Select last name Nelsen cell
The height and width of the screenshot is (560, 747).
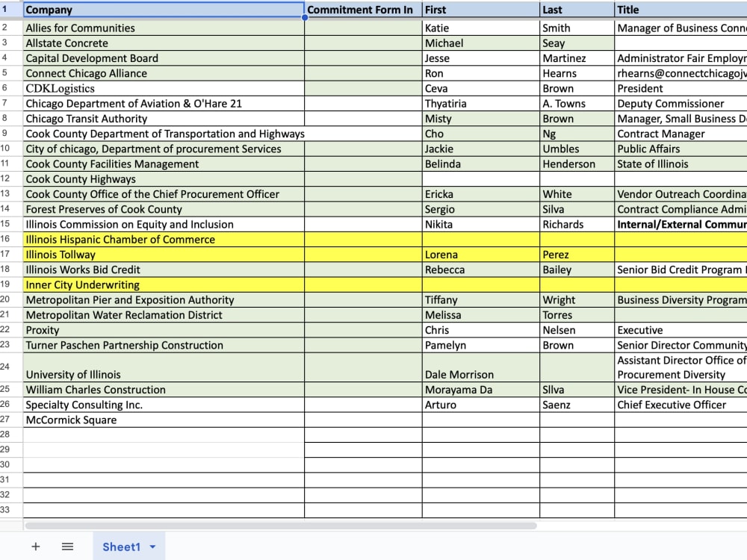[577, 330]
